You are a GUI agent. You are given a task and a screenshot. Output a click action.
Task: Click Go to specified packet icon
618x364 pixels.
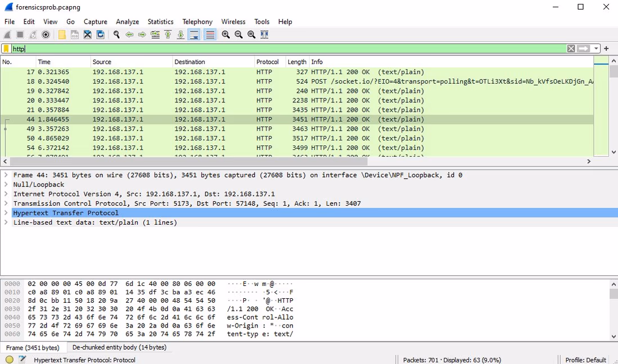tap(155, 35)
